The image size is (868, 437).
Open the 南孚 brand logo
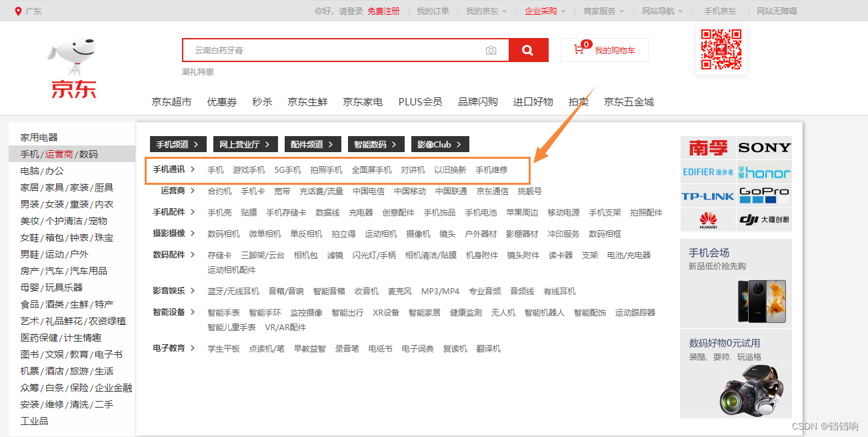708,147
